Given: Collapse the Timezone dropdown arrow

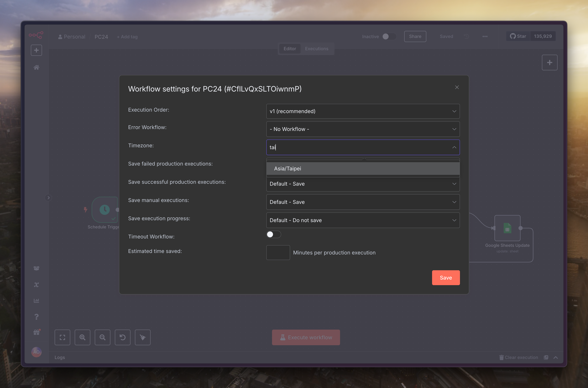Looking at the screenshot, I should pyautogui.click(x=454, y=147).
